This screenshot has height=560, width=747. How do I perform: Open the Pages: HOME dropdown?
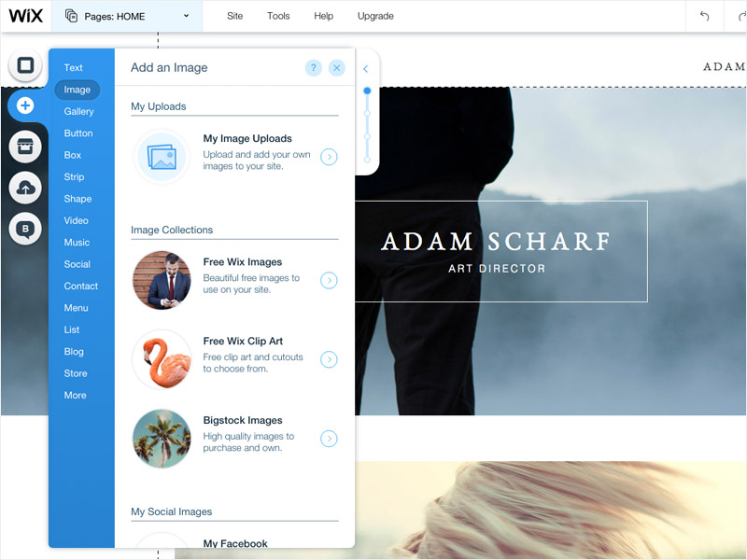coord(126,16)
